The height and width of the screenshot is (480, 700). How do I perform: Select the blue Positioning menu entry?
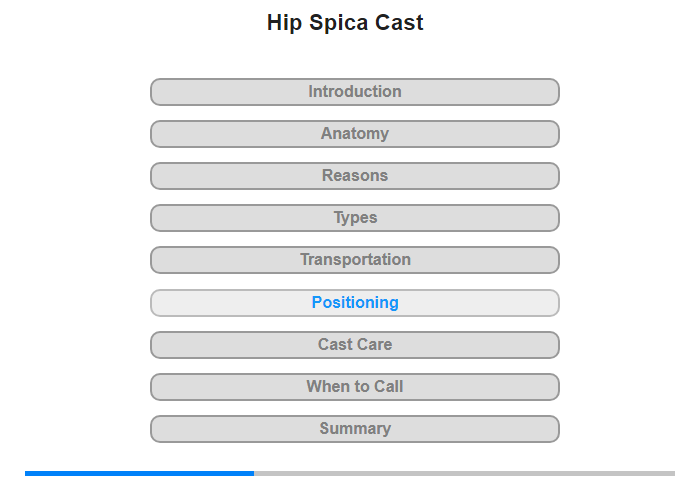[x=354, y=303]
